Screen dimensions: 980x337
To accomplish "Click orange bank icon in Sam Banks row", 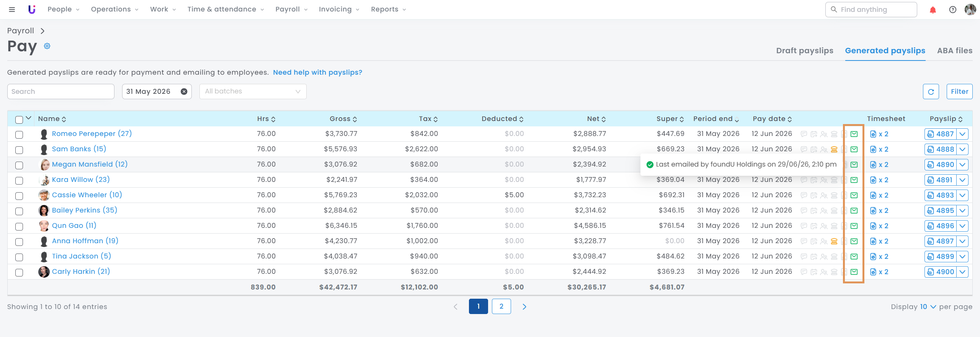I will pos(834,149).
